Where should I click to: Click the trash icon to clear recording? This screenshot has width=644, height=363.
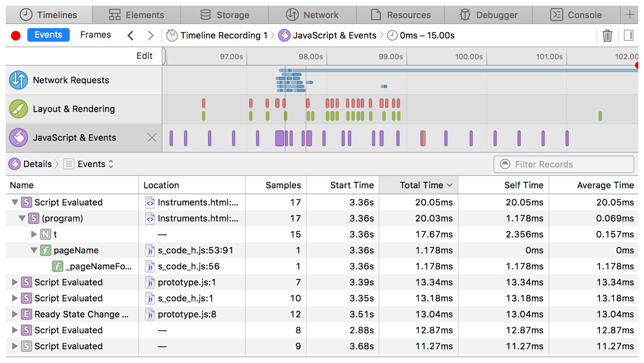607,35
